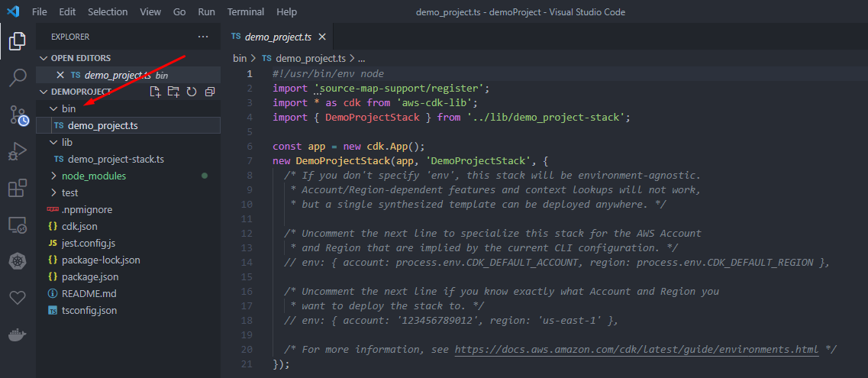868x378 pixels.
Task: Collapse the OPEN EDITORS section
Action: [x=80, y=58]
